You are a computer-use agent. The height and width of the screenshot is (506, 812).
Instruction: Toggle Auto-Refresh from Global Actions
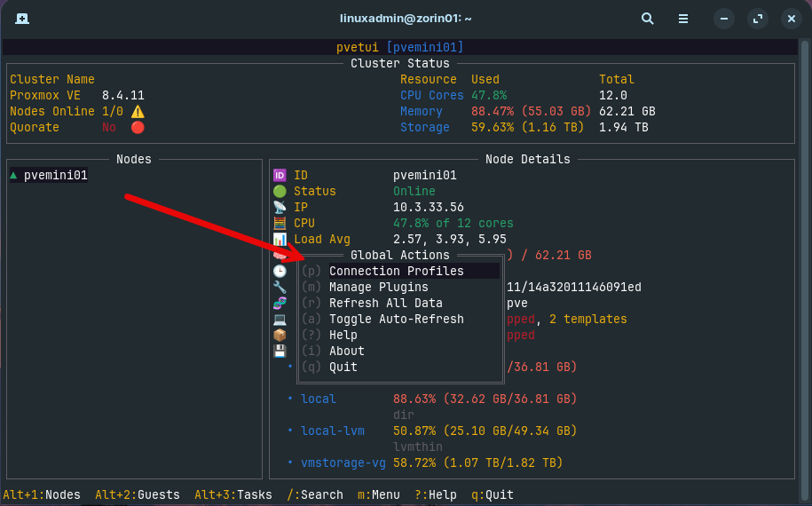click(x=396, y=320)
